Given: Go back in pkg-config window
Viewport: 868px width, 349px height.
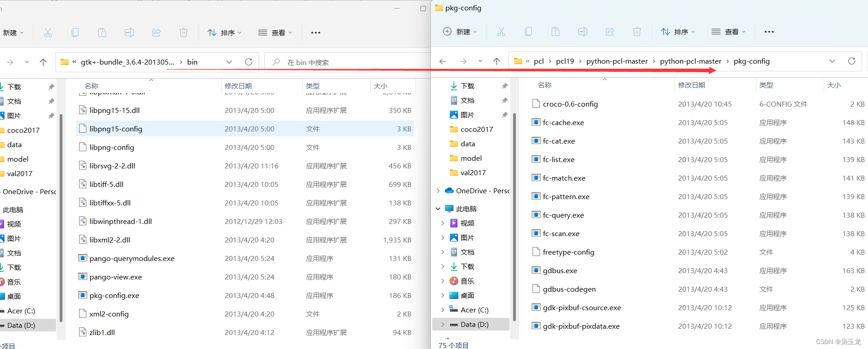Looking at the screenshot, I should pyautogui.click(x=443, y=61).
